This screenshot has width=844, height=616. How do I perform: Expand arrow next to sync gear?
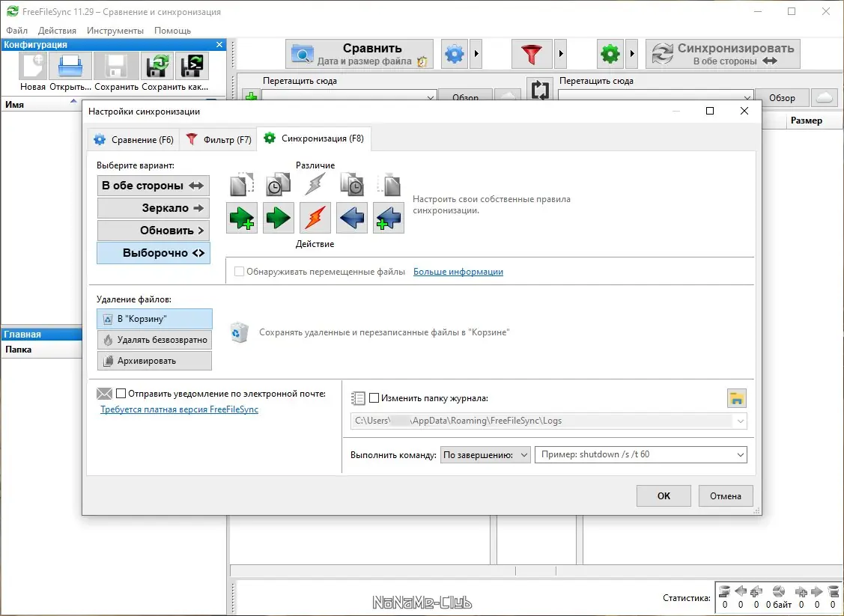(x=632, y=54)
